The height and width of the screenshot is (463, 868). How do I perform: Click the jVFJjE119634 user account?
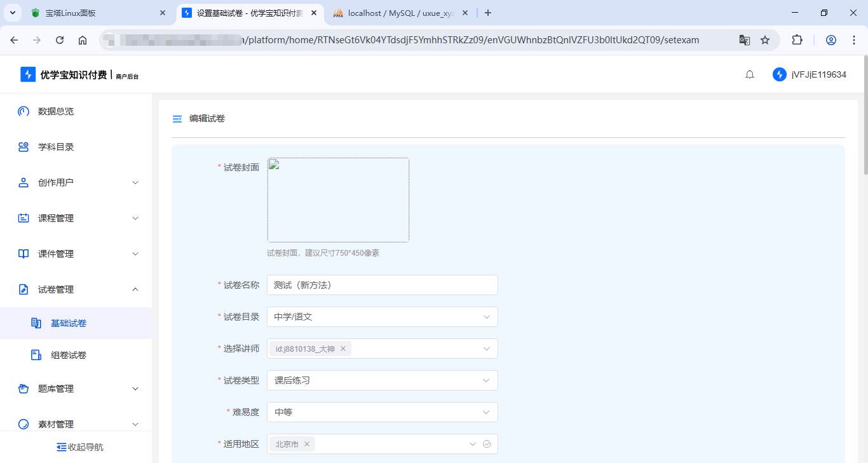click(810, 74)
